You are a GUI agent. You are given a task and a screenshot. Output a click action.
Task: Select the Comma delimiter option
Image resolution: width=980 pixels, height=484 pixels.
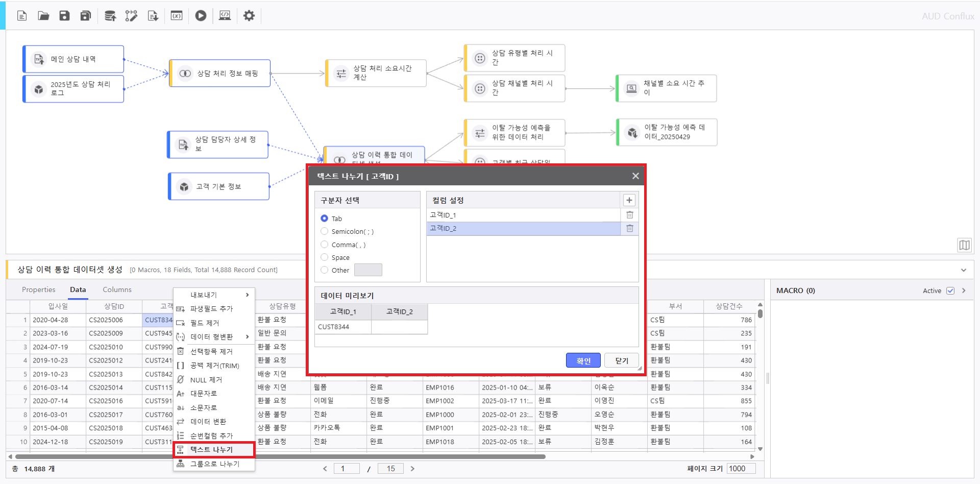325,245
